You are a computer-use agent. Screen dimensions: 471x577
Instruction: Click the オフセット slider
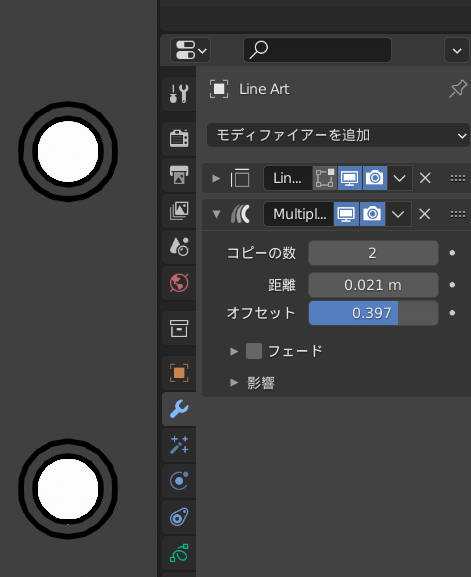tap(373, 313)
